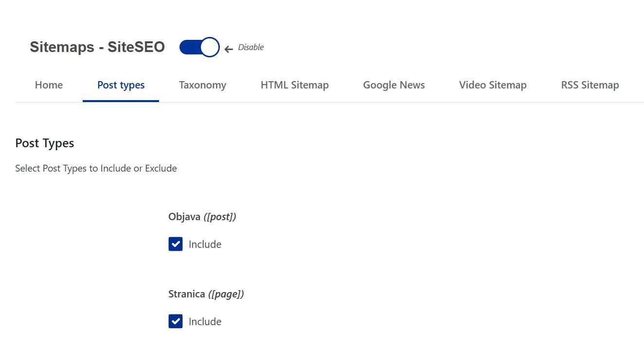This screenshot has height=347, width=644.
Task: Disable the Sitemaps feature toggle
Action: [198, 47]
